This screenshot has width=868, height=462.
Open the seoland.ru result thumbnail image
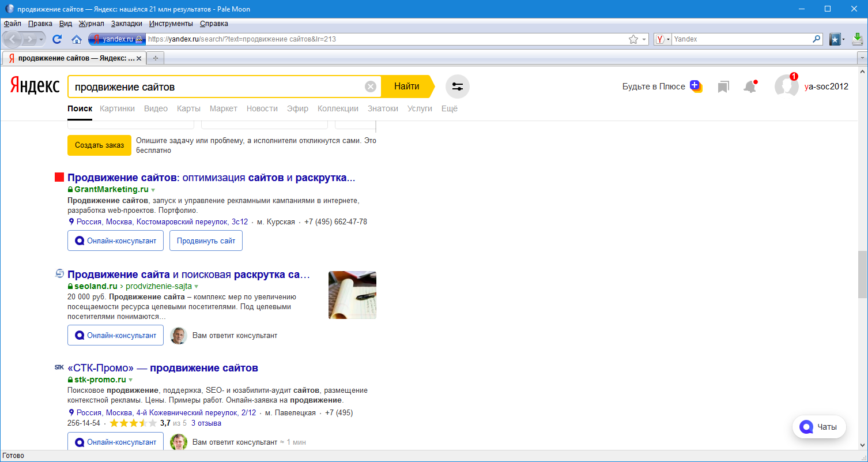(352, 295)
